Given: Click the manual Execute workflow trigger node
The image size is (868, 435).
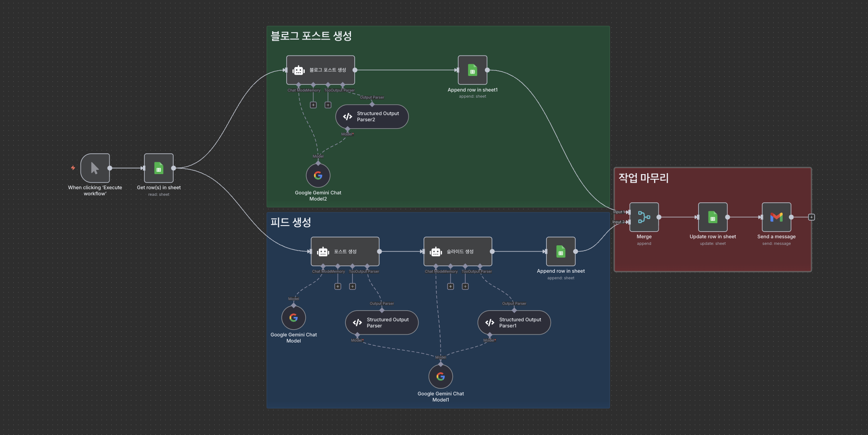Looking at the screenshot, I should tap(95, 168).
